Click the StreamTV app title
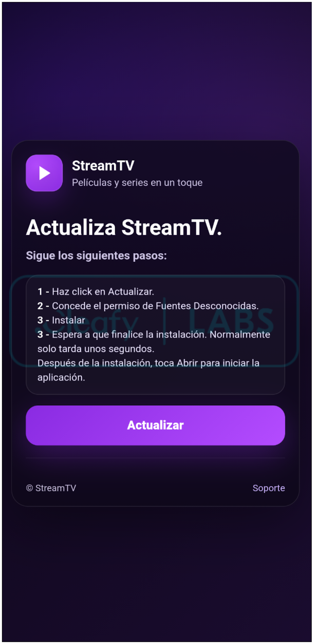Screen dimensions: 314x644 coord(103,165)
